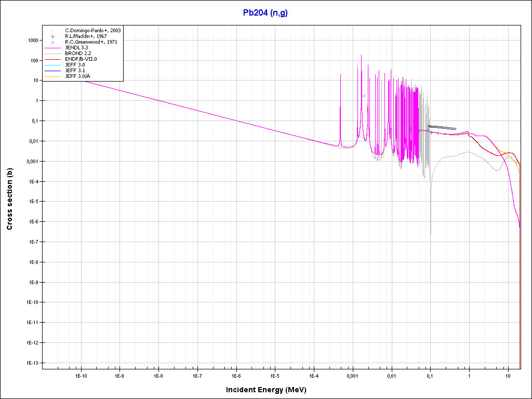Click the 1E-10 tick on the x-axis
Screen dimensions: 532x399
(81, 375)
